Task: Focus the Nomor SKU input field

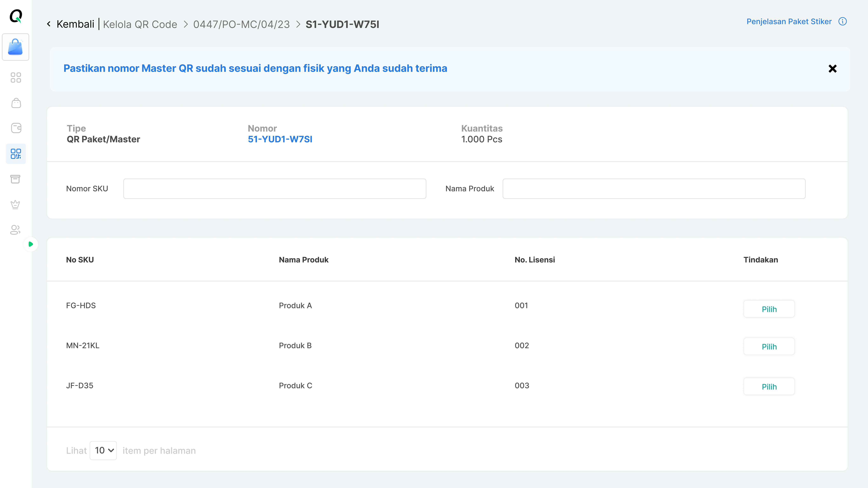Action: (275, 189)
